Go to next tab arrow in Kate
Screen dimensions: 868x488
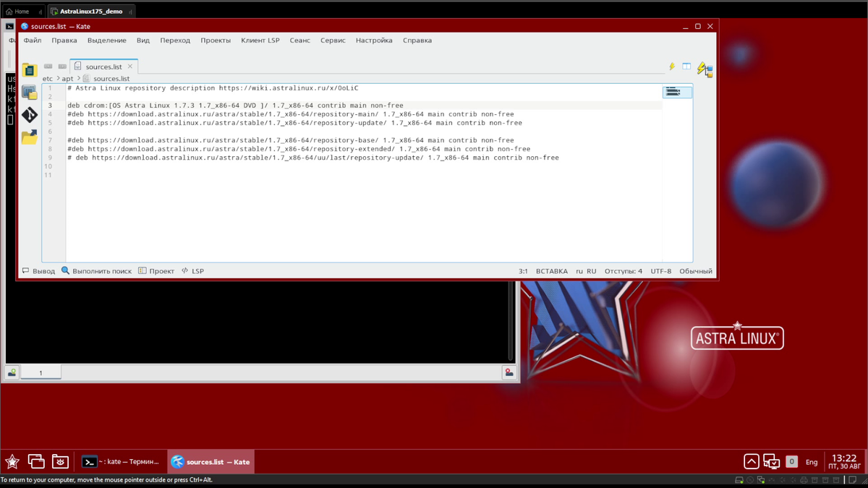[62, 67]
